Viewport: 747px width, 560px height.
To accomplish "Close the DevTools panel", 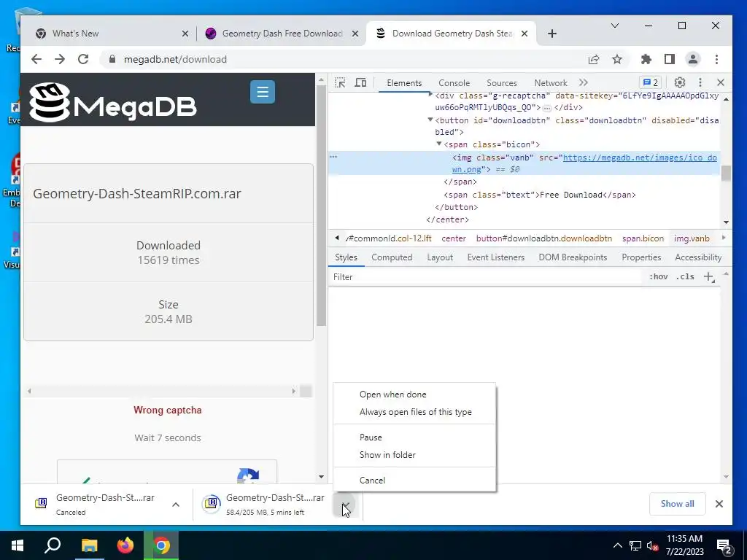I will pos(720,82).
